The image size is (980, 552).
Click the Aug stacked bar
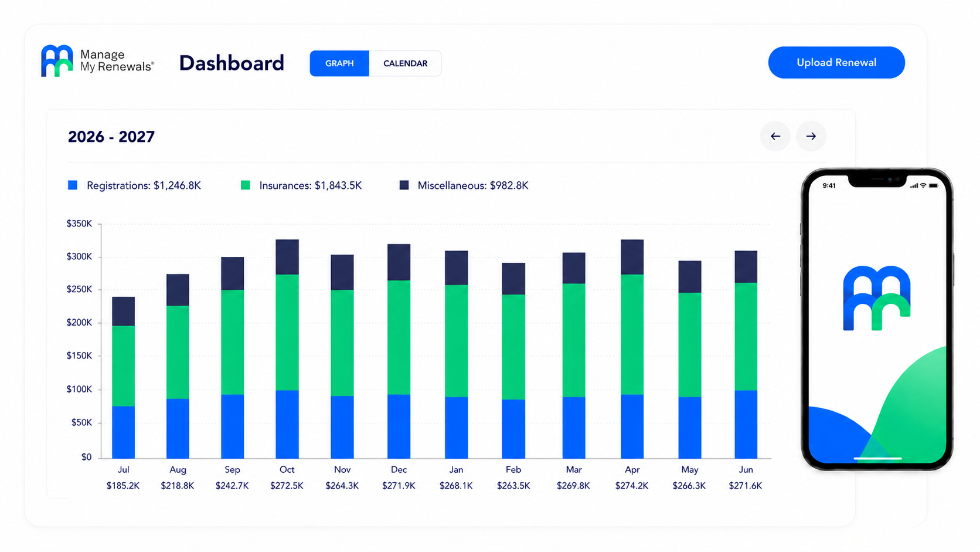[178, 367]
